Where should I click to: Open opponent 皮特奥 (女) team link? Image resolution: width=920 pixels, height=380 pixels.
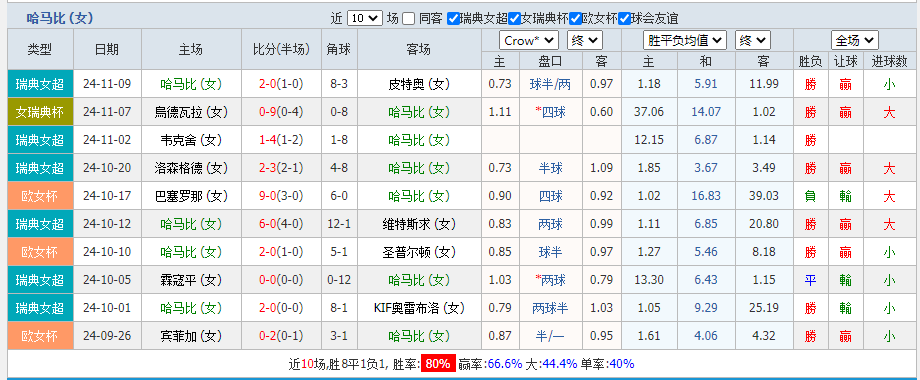click(x=419, y=84)
